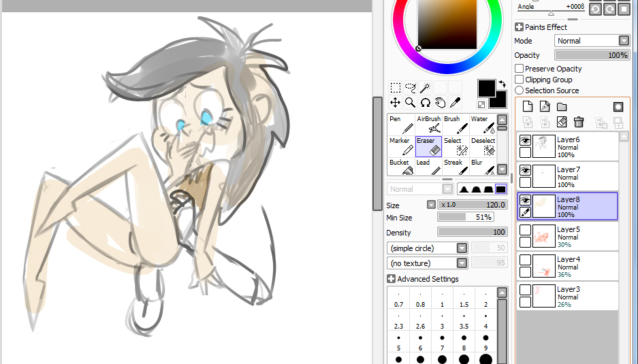Swap foreground and background colors
The height and width of the screenshot is (364, 638).
(503, 84)
